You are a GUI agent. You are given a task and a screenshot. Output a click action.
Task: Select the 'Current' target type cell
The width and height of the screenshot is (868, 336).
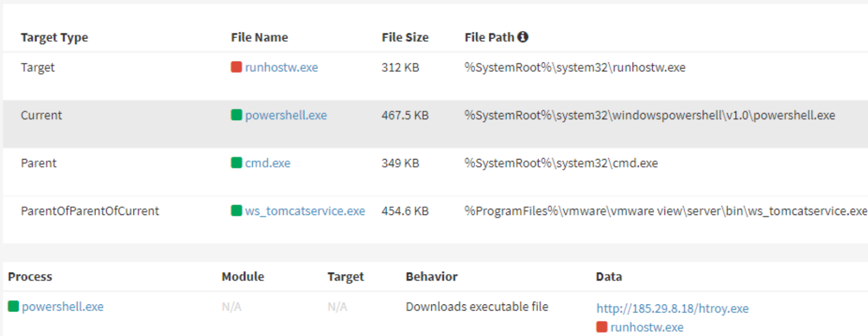click(x=41, y=115)
